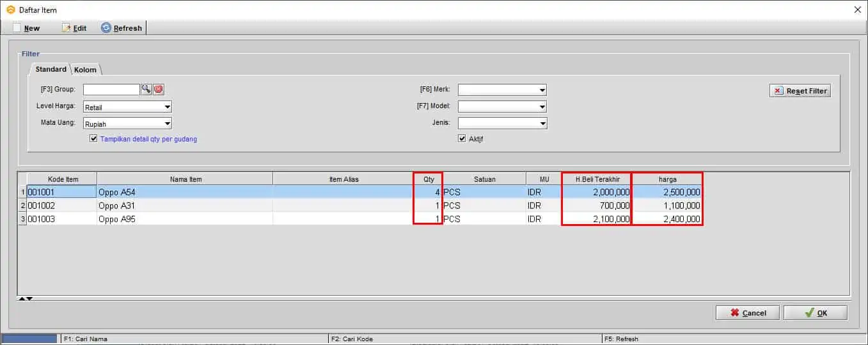Screen dimensions: 868x345
Task: Close the Daftar Item window
Action: [x=857, y=9]
